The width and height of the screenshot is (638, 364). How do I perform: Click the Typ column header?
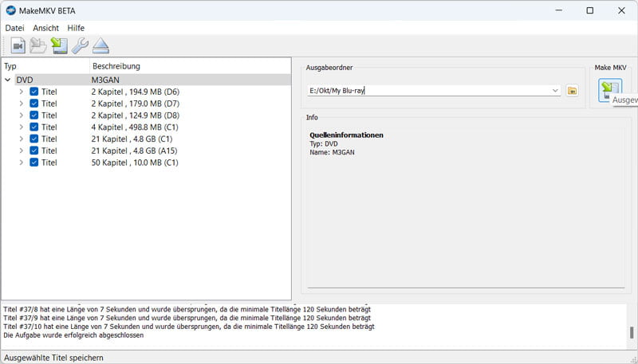(x=10, y=66)
